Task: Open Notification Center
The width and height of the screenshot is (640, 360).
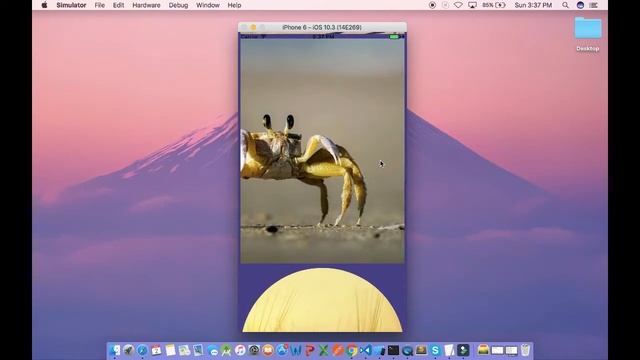Action: click(x=593, y=5)
